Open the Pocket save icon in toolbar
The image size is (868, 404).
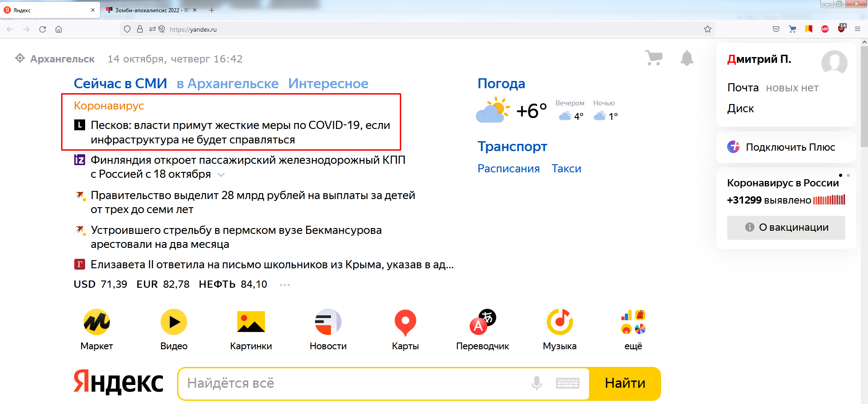(776, 29)
